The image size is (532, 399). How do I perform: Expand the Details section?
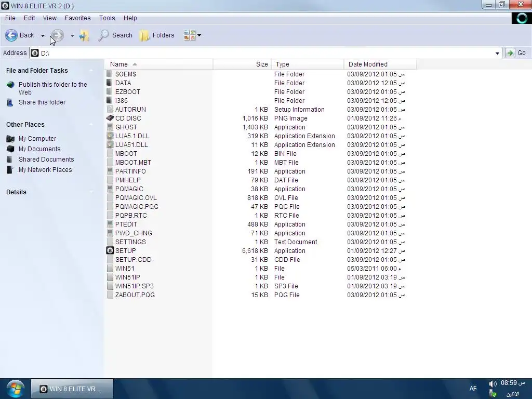coord(91,192)
